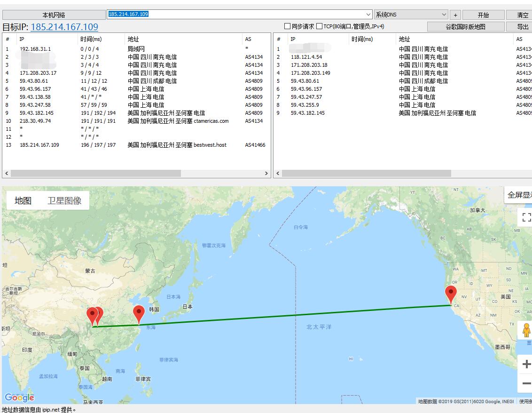Zoom in on the map

click(x=526, y=364)
